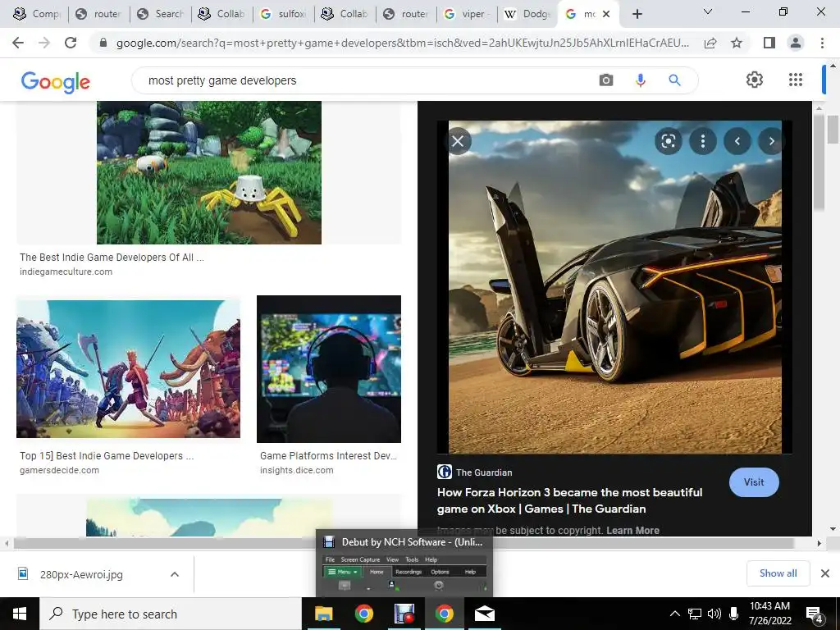This screenshot has width=840, height=630.
Task: Open Forza Horizon car preview image
Action: [615, 287]
